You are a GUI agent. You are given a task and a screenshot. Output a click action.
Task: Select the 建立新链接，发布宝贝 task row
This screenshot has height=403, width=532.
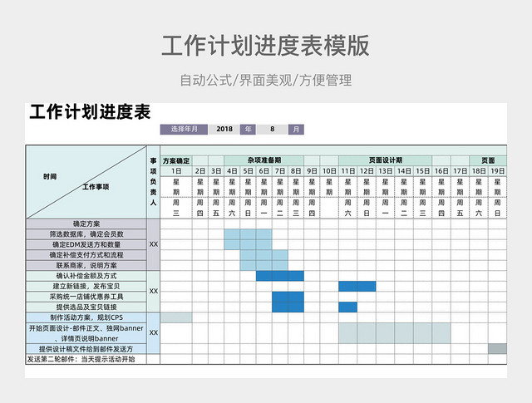(86, 287)
